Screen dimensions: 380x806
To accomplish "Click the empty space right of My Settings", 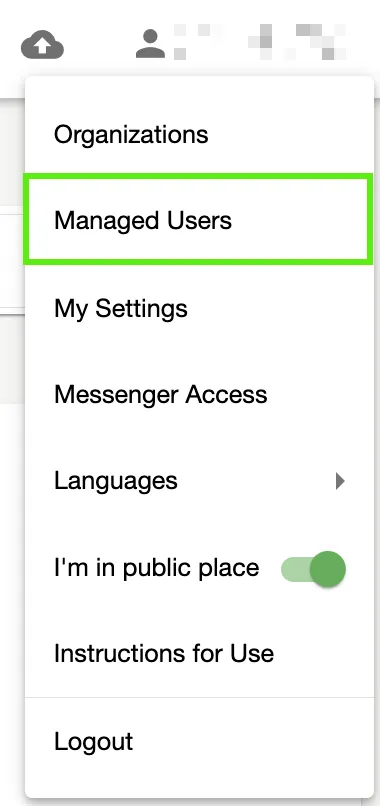I will coord(278,309).
